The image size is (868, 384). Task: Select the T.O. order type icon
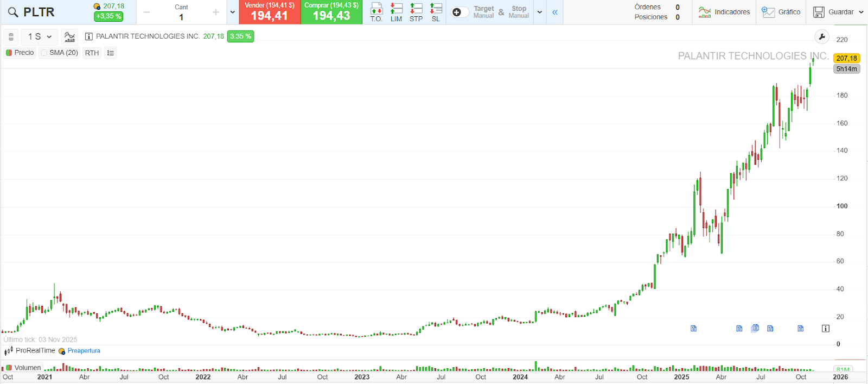(x=376, y=12)
